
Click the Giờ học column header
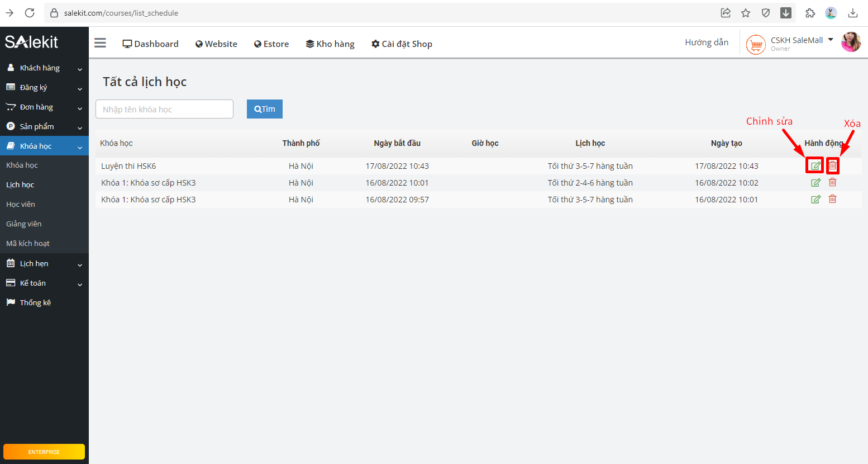[x=485, y=143]
